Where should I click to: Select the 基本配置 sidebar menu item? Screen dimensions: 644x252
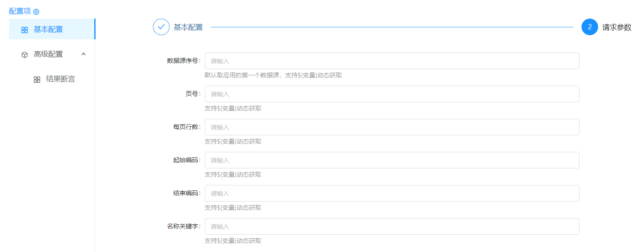(x=48, y=29)
